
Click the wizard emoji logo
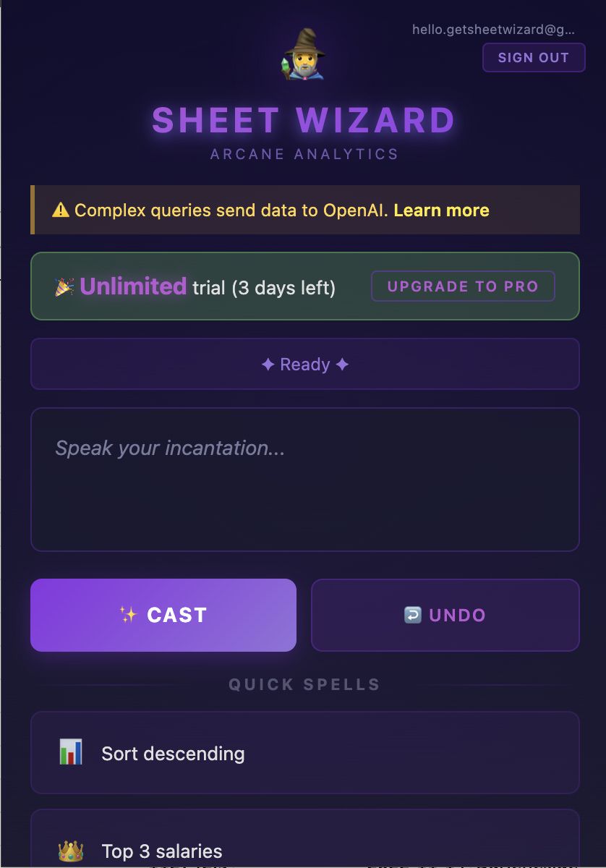[303, 54]
